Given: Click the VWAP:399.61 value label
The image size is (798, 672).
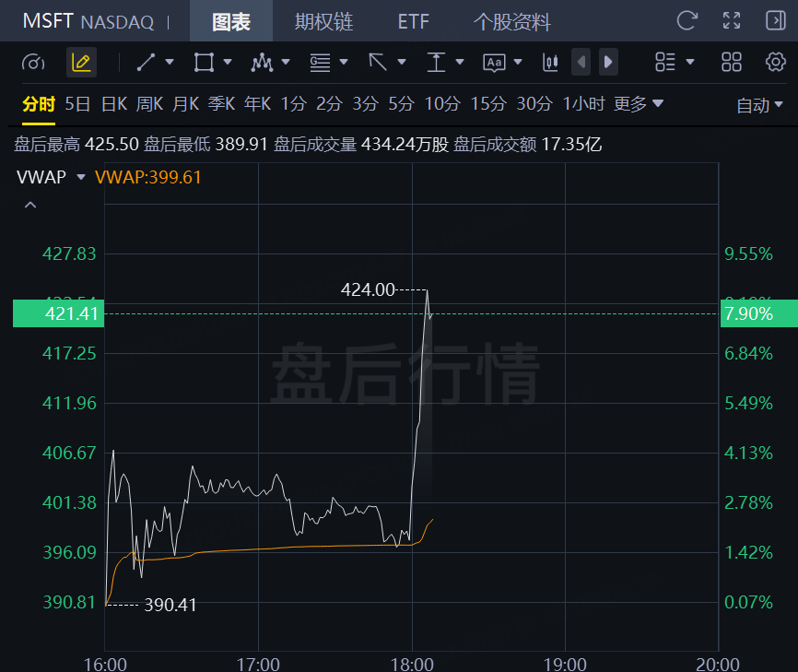Looking at the screenshot, I should click(x=148, y=177).
